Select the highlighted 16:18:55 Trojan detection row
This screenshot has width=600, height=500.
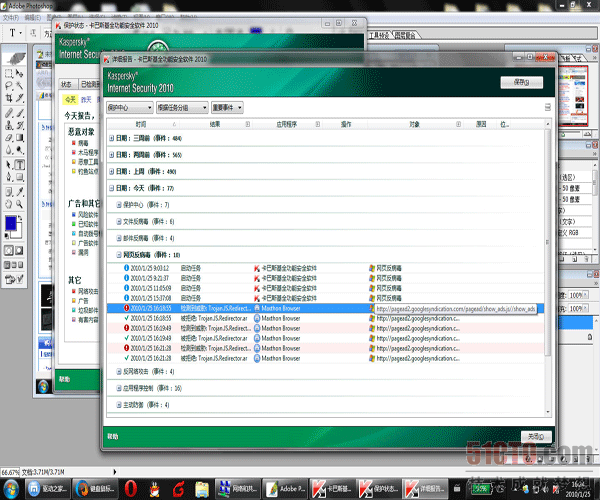pyautogui.click(x=325, y=308)
